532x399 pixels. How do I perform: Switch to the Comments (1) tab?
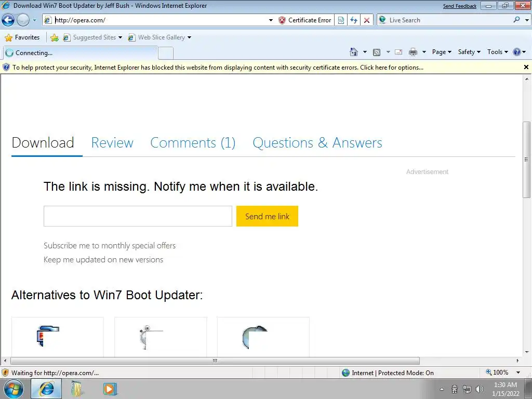[x=193, y=143]
